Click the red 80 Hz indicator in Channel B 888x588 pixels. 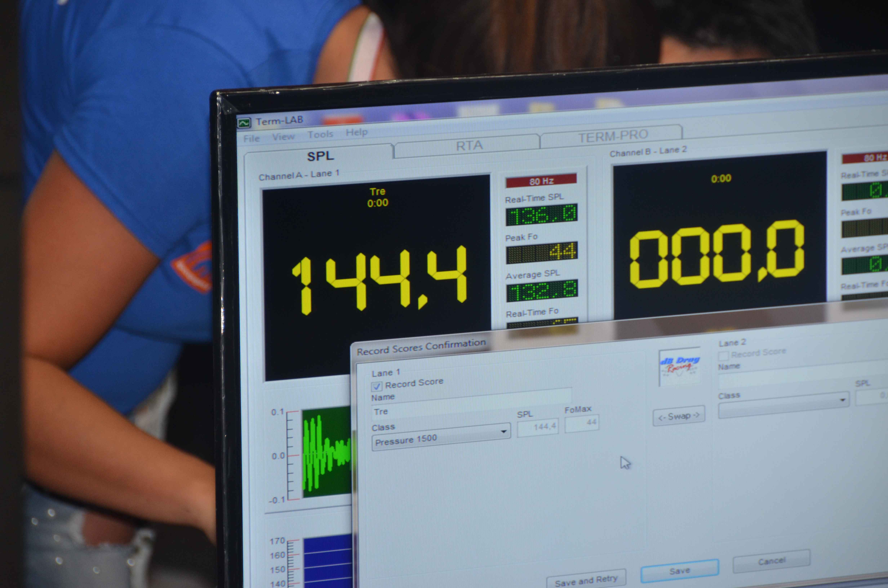tap(865, 158)
